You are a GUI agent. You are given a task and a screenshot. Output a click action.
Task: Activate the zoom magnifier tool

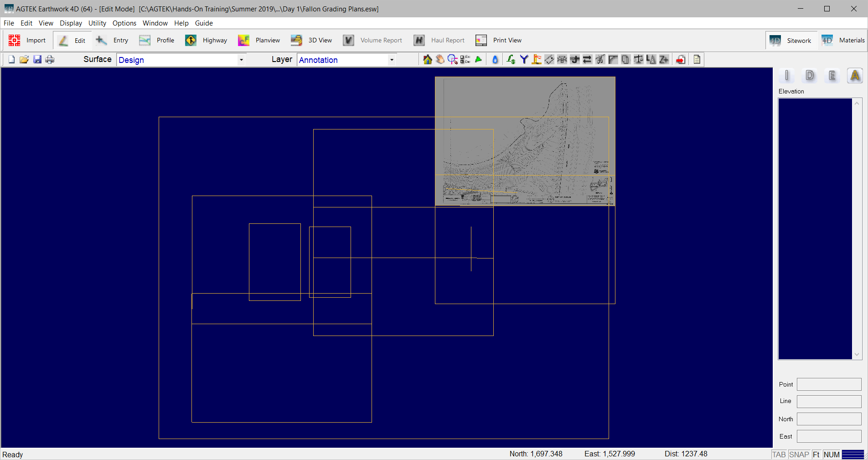click(452, 60)
